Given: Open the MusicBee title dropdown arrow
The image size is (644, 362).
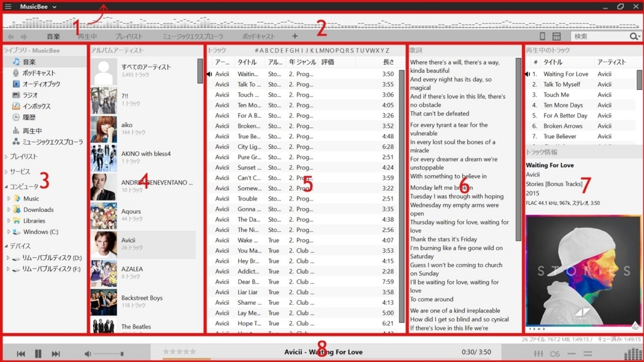Looking at the screenshot, I should tap(54, 7).
